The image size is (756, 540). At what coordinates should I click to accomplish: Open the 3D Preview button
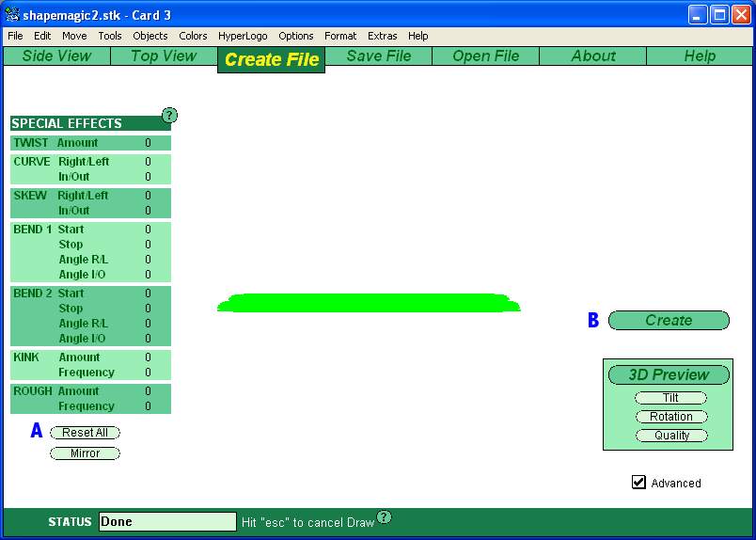tap(668, 374)
